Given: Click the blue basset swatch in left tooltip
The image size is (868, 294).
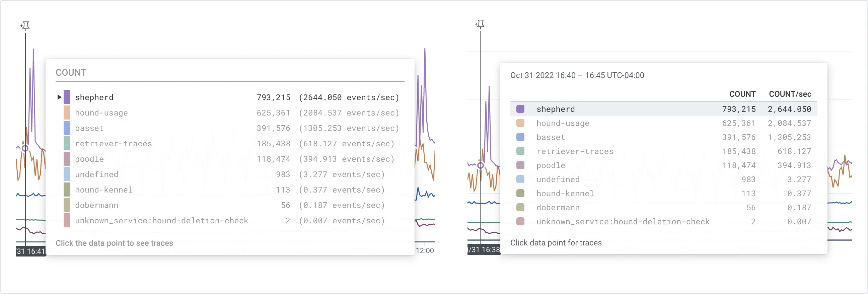Looking at the screenshot, I should pos(67,128).
